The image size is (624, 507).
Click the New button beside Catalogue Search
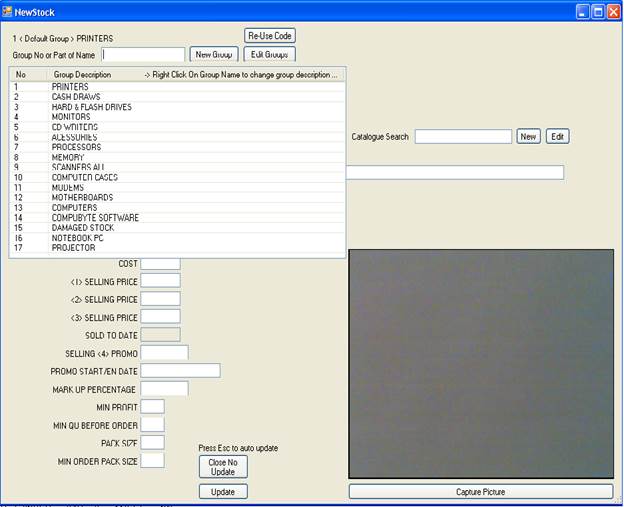point(528,136)
